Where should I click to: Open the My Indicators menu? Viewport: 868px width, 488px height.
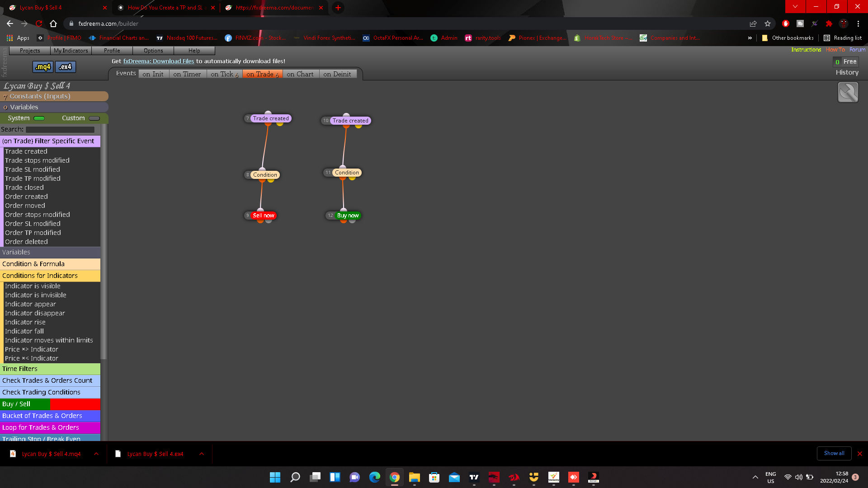point(71,51)
